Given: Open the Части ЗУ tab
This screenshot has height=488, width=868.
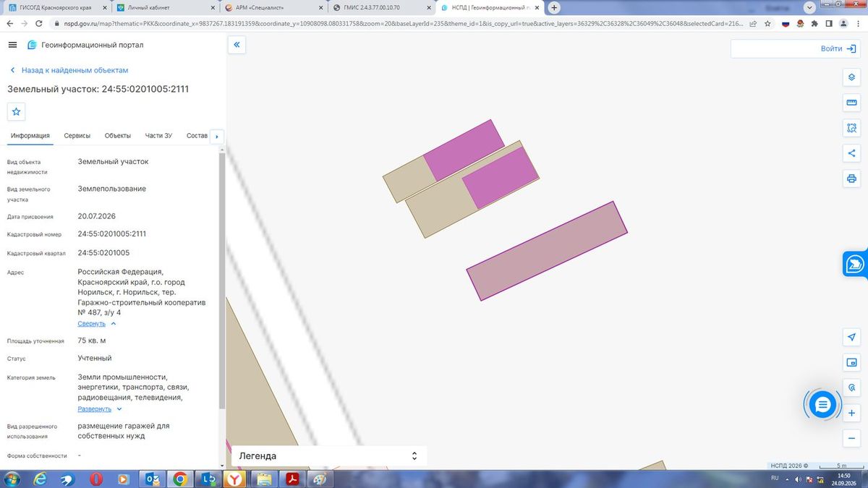Looking at the screenshot, I should tap(158, 136).
